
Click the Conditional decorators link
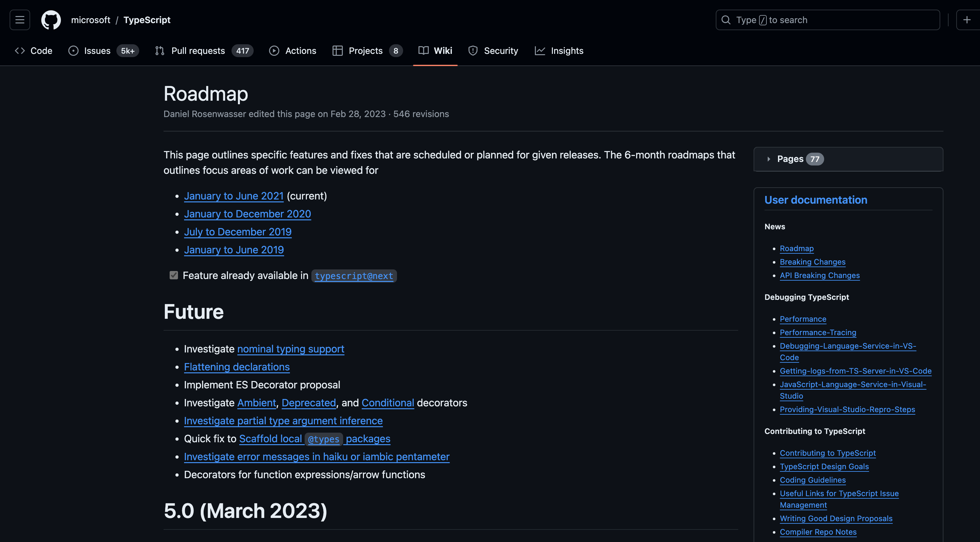tap(388, 403)
